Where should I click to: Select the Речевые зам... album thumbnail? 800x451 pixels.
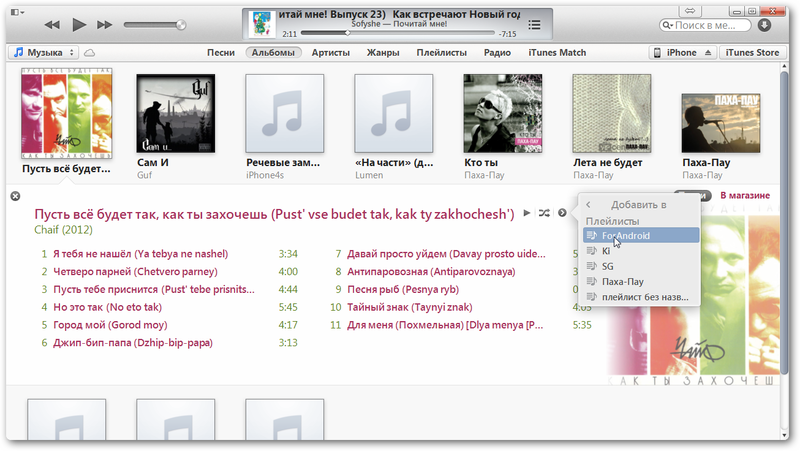pos(284,113)
